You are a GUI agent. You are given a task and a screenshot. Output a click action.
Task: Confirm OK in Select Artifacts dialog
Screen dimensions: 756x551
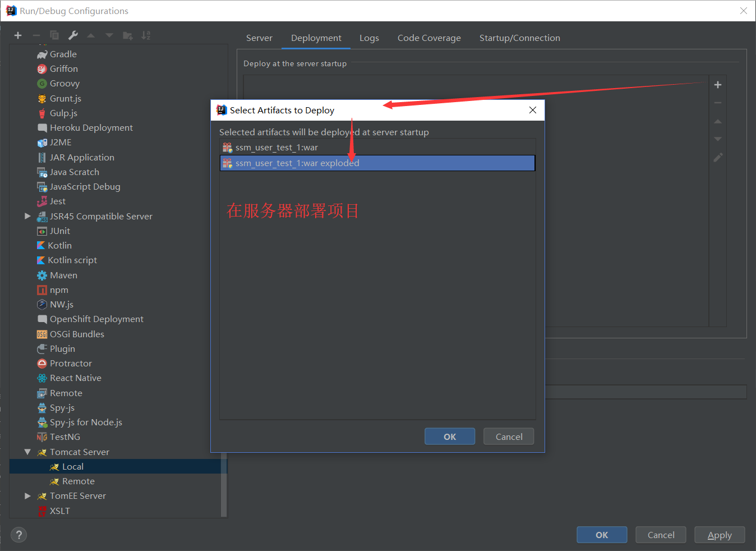pos(450,437)
